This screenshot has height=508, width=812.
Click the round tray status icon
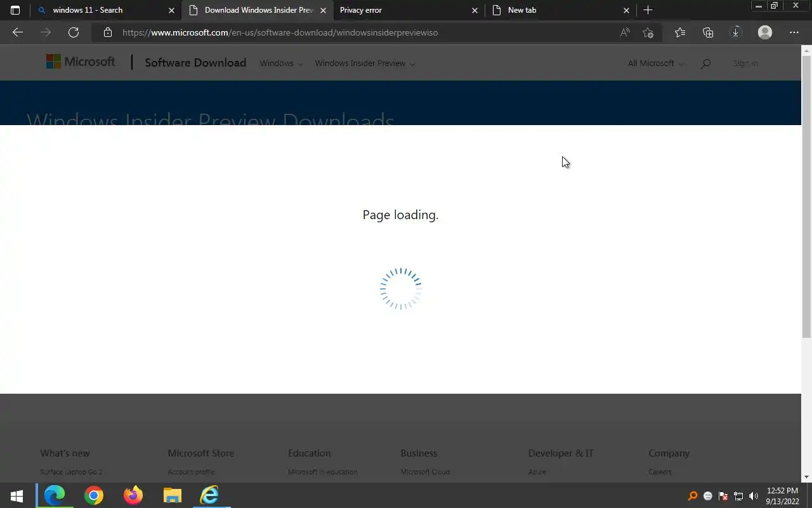tap(708, 496)
